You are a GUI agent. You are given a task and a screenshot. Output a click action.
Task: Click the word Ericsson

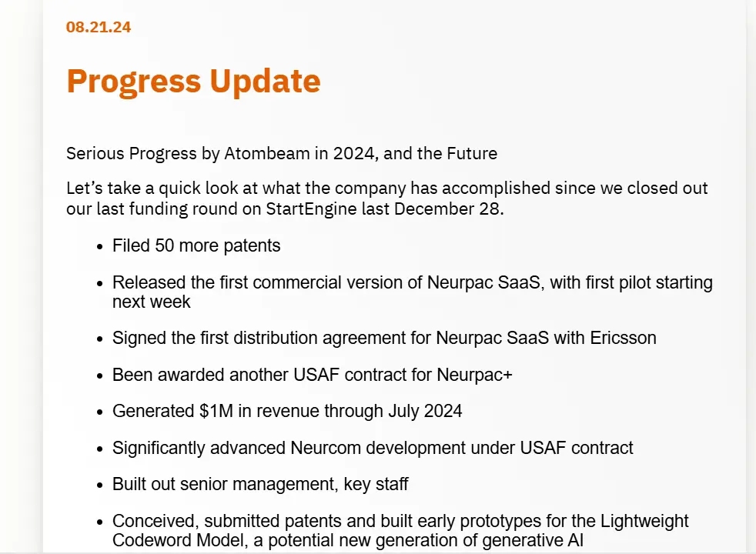coord(623,338)
